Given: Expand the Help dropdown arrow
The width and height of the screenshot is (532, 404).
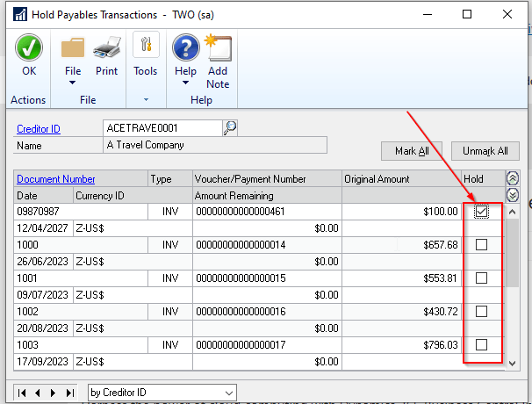Looking at the screenshot, I should coord(185,83).
